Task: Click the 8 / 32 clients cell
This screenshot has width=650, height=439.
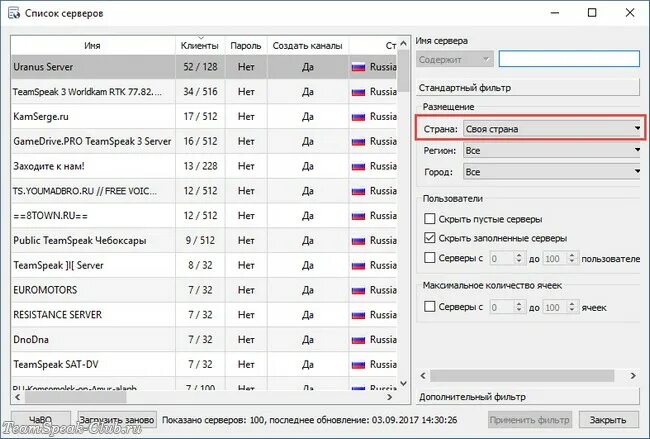Action: coord(200,265)
